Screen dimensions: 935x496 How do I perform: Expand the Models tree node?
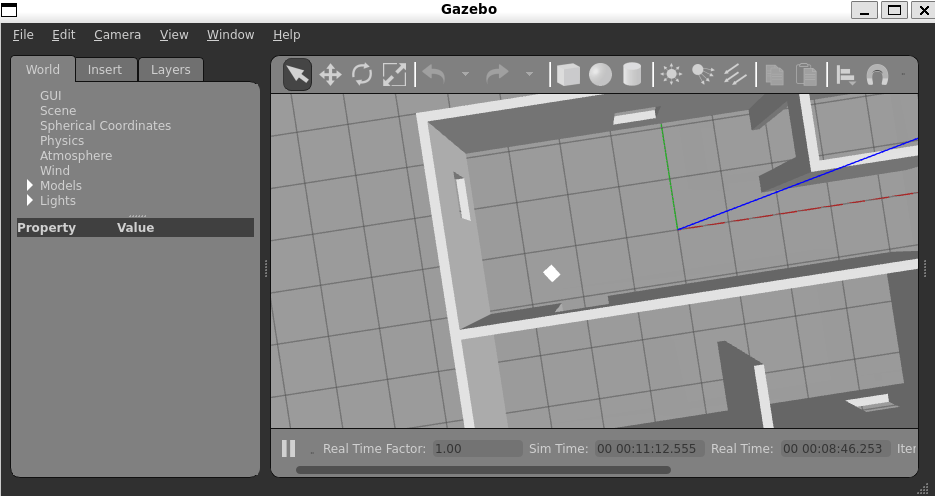[30, 186]
